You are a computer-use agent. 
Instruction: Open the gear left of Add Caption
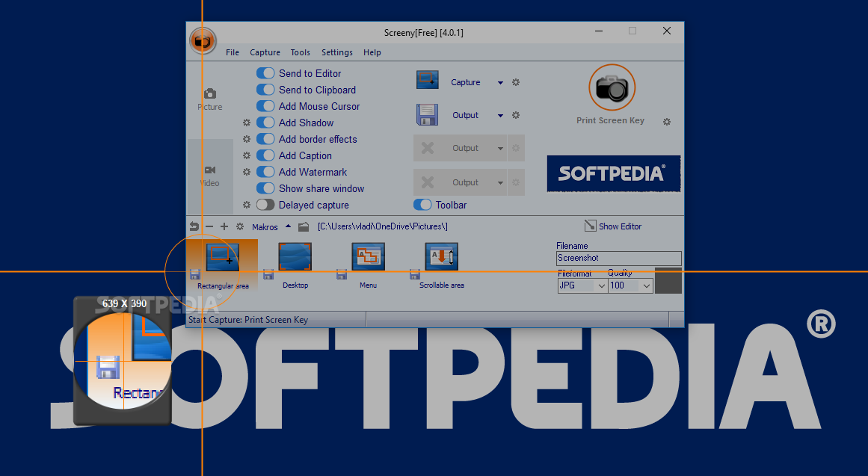(x=247, y=155)
